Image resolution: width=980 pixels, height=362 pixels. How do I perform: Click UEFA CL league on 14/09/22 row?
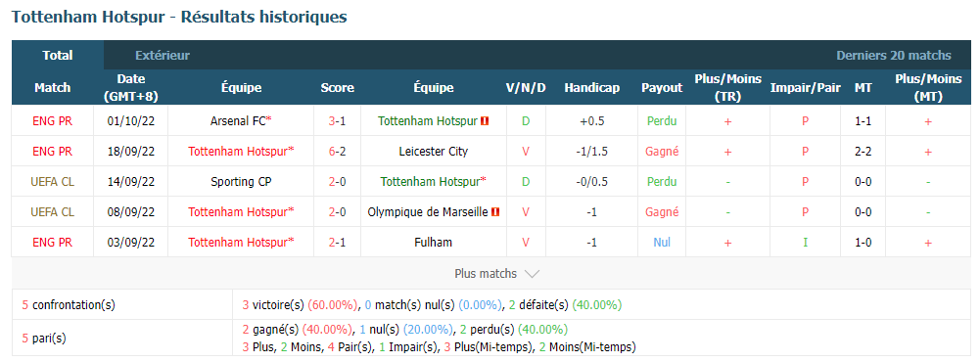pos(53,182)
